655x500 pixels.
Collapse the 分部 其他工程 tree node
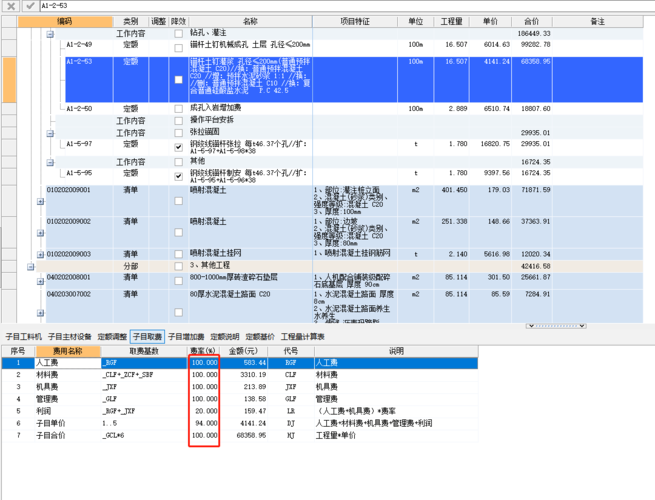(x=31, y=267)
